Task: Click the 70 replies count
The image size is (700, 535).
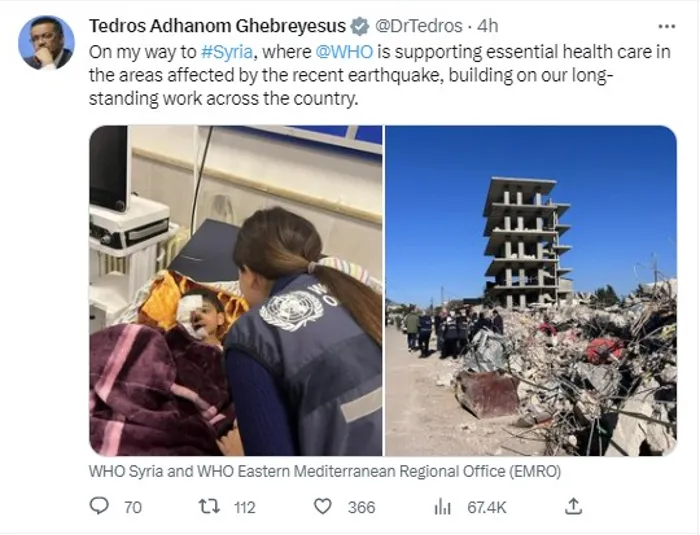Action: (x=133, y=507)
